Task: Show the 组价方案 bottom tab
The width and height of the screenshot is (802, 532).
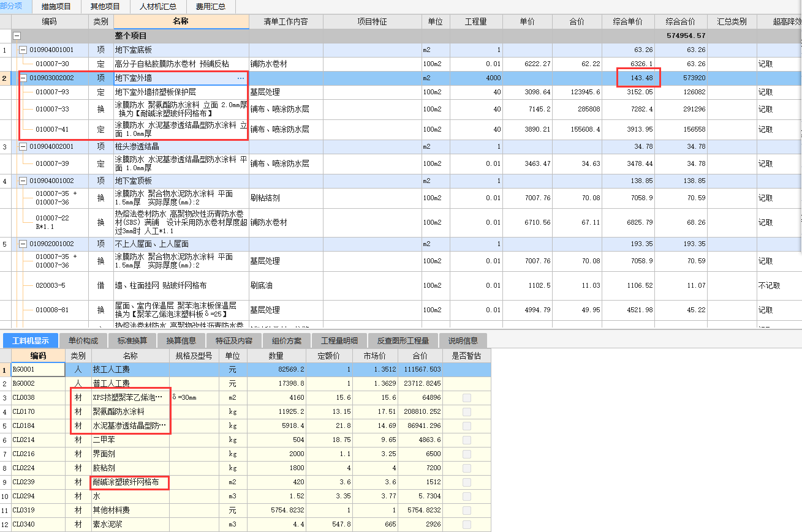Action: pyautogui.click(x=287, y=340)
